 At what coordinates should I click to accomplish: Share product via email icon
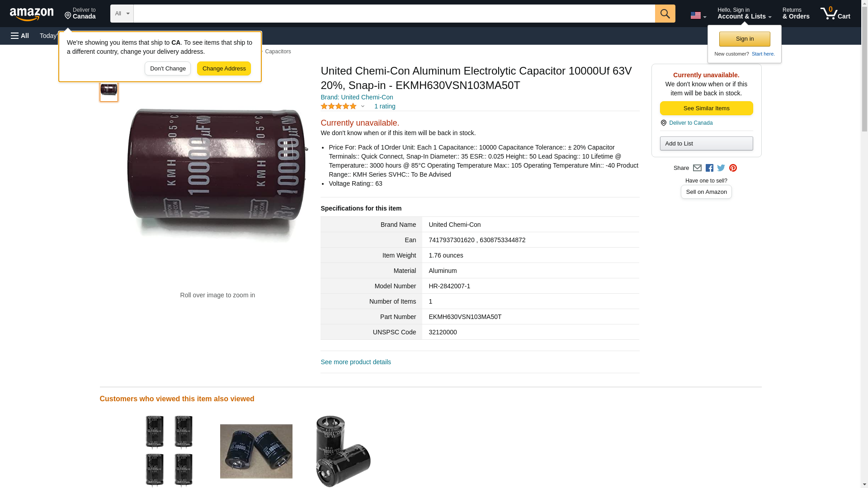click(697, 168)
